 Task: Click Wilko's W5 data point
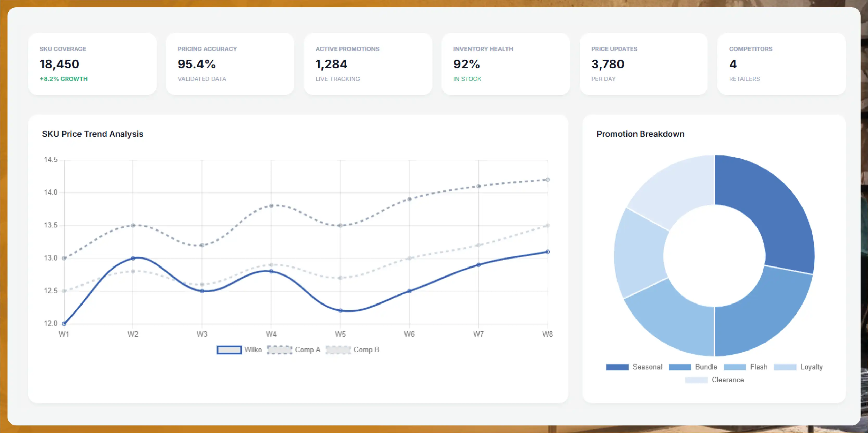[x=340, y=311]
